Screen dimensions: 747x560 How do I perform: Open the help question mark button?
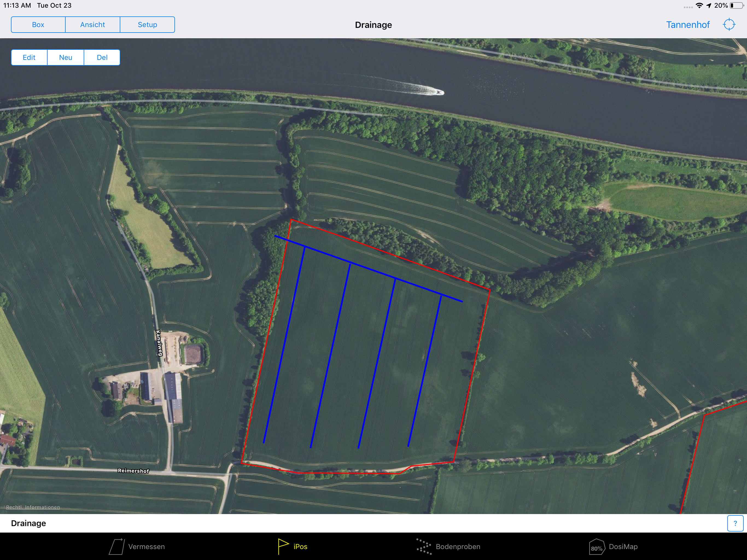click(735, 523)
